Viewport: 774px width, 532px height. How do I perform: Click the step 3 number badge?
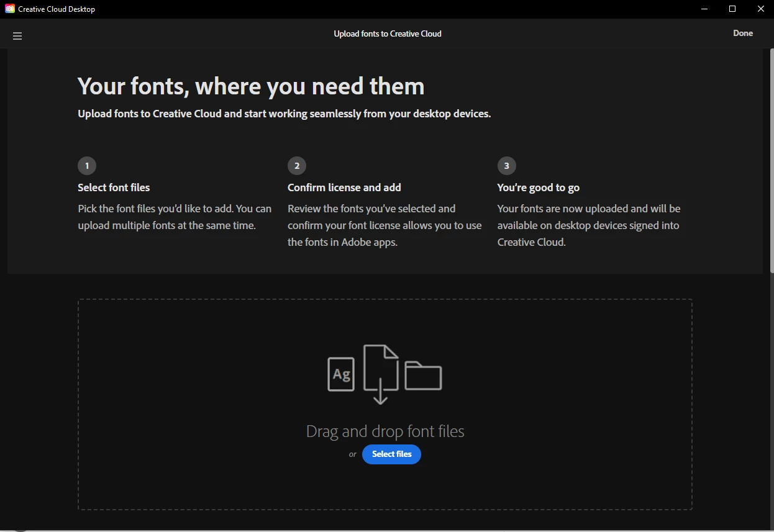tap(507, 166)
